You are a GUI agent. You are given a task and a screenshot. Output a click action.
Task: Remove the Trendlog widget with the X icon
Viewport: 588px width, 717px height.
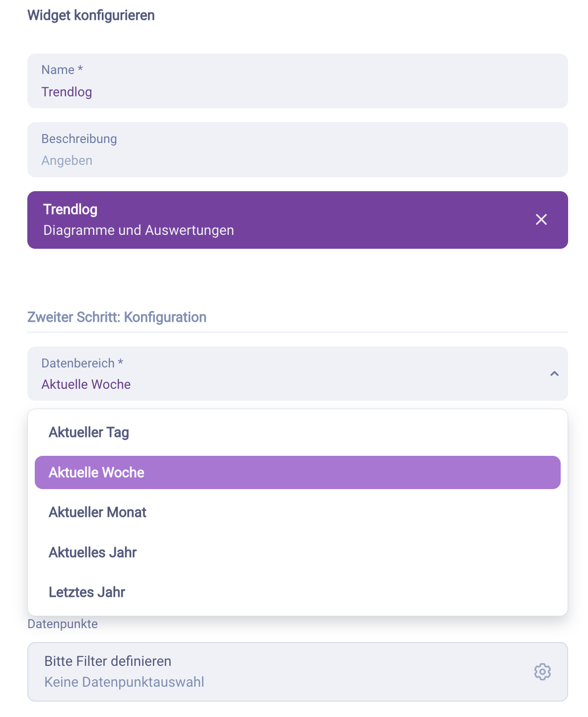tap(541, 219)
